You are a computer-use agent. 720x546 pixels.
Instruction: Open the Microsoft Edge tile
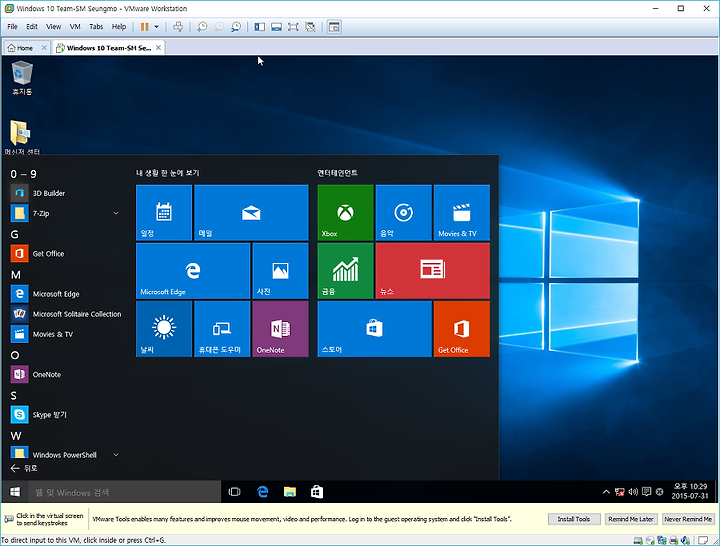[x=193, y=271]
